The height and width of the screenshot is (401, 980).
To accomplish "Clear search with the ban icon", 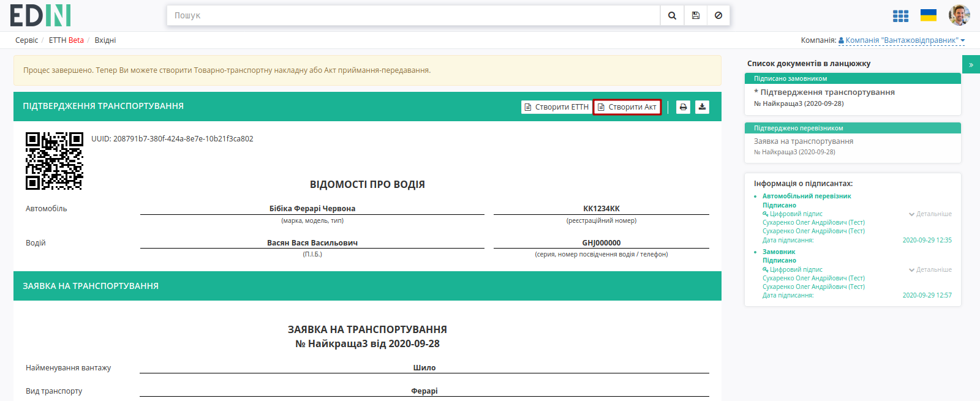I will point(718,15).
